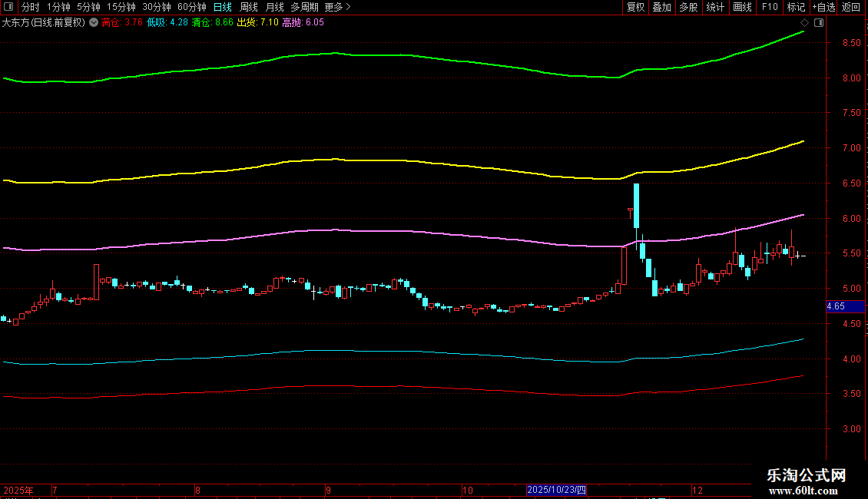This screenshot has height=499, width=868.
Task: Expand the 更多 periods menu
Action: pyautogui.click(x=337, y=7)
